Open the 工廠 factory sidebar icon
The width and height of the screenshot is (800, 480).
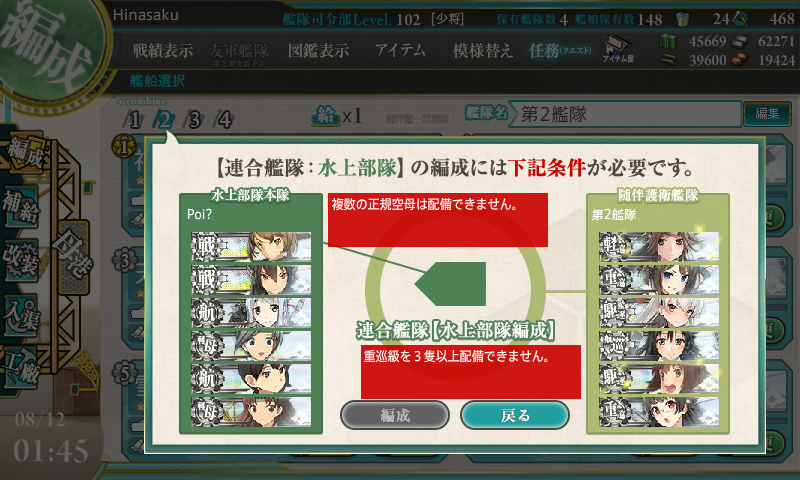tap(21, 367)
